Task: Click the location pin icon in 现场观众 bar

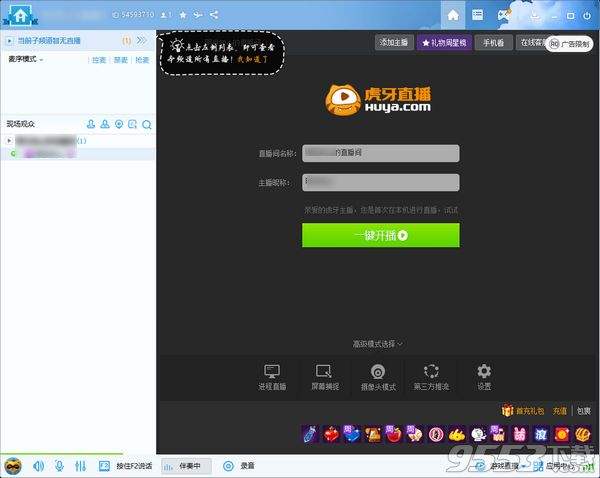Action: (x=119, y=124)
